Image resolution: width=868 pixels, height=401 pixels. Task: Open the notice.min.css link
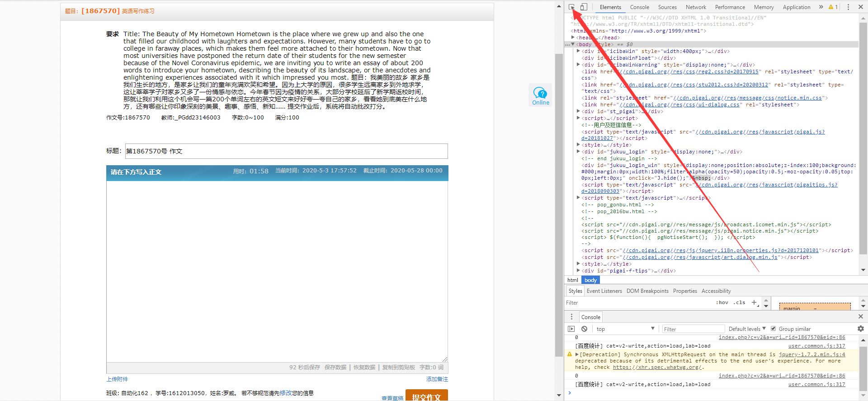[x=747, y=98]
